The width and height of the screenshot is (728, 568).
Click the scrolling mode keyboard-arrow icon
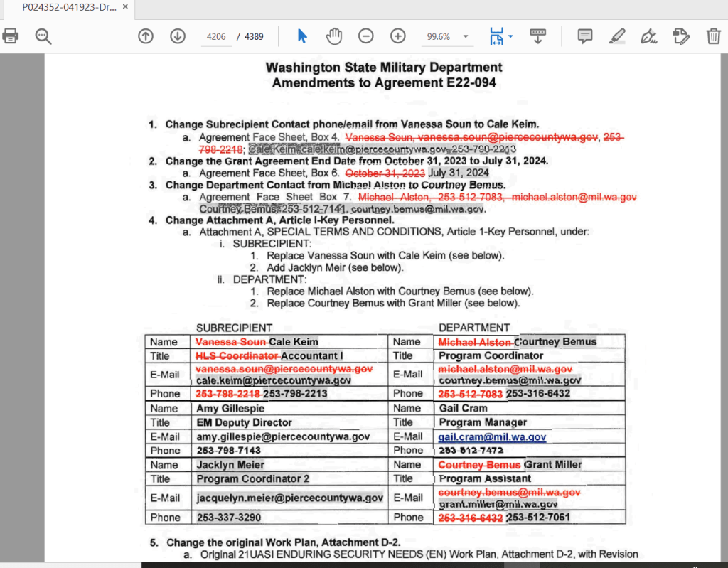538,36
